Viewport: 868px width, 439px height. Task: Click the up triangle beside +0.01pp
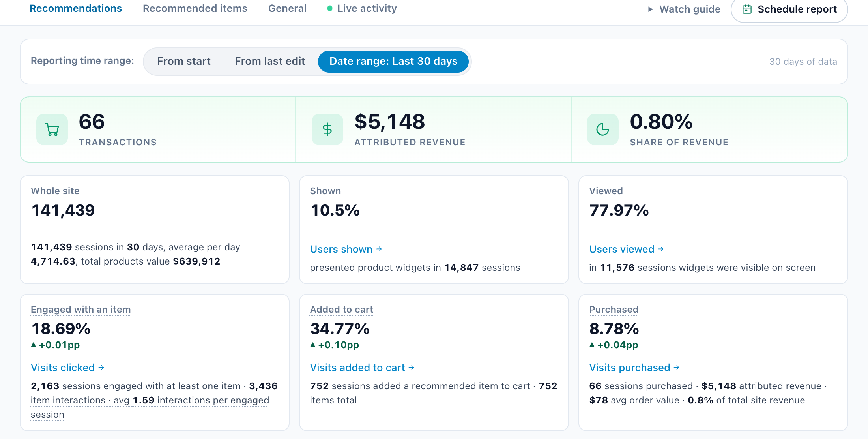click(x=34, y=345)
